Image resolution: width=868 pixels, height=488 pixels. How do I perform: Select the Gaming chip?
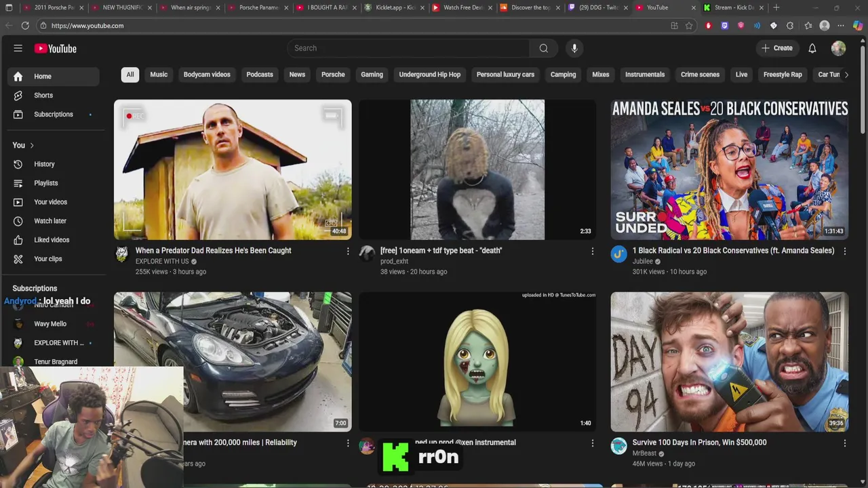pyautogui.click(x=372, y=75)
